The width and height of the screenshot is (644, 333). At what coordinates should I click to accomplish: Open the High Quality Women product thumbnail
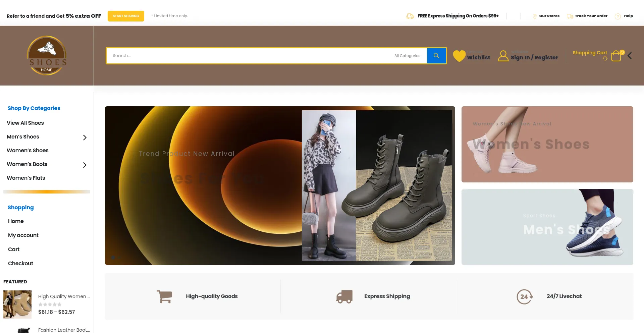(17, 304)
